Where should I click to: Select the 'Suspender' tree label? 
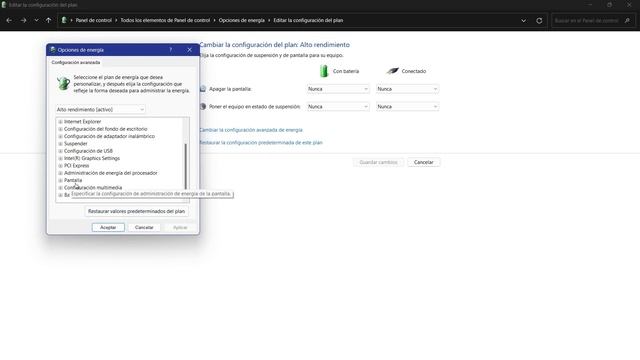pos(76,144)
